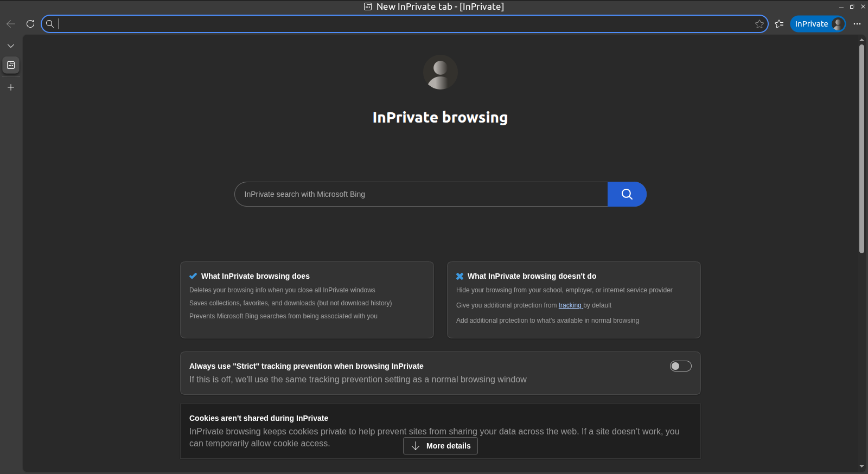Screen dimensions: 868x474
Task: Click the X icon beside What InPrivate browsing doesn't do
Action: (460, 276)
